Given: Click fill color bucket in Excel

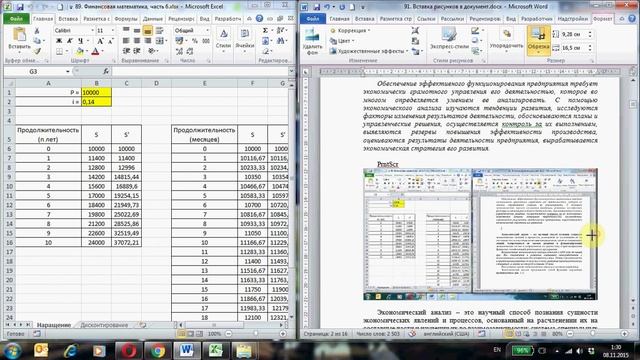Looking at the screenshot, I should [x=80, y=51].
